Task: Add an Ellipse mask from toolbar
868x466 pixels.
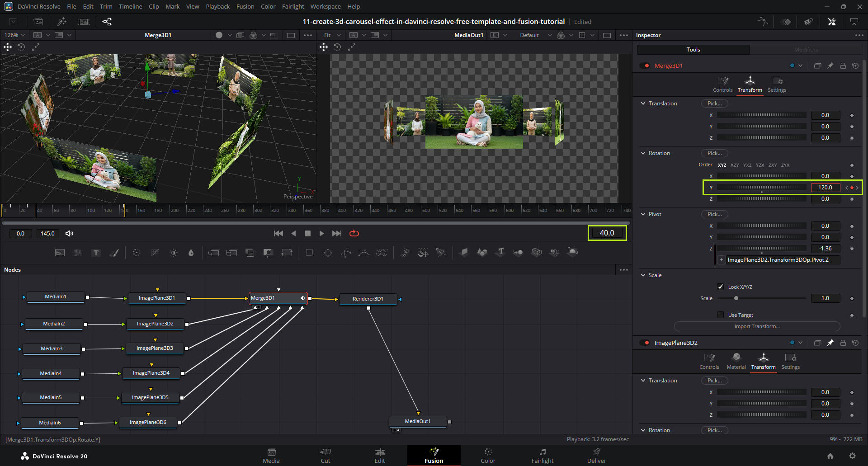Action: [328, 253]
